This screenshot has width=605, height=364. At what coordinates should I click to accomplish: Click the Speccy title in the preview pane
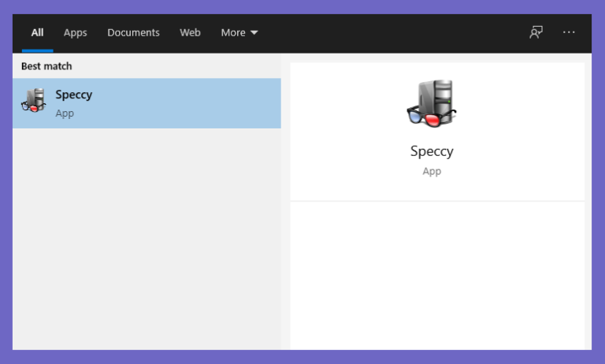tap(432, 151)
